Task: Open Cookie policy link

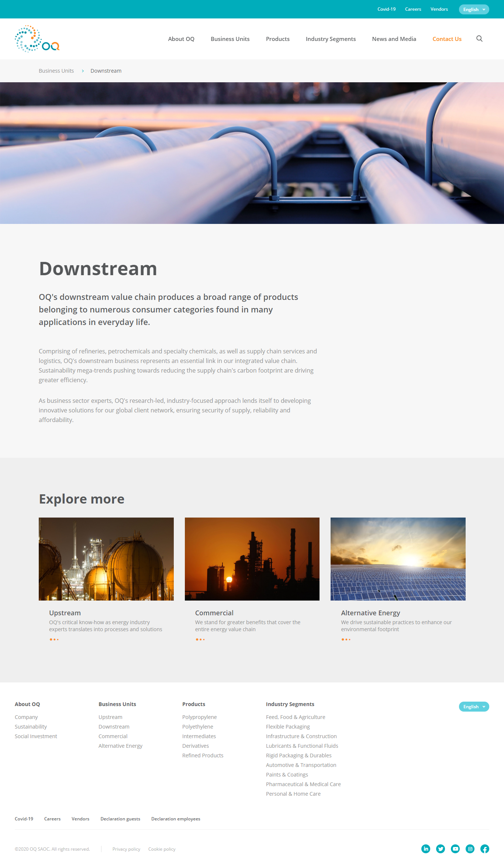Action: tap(162, 849)
